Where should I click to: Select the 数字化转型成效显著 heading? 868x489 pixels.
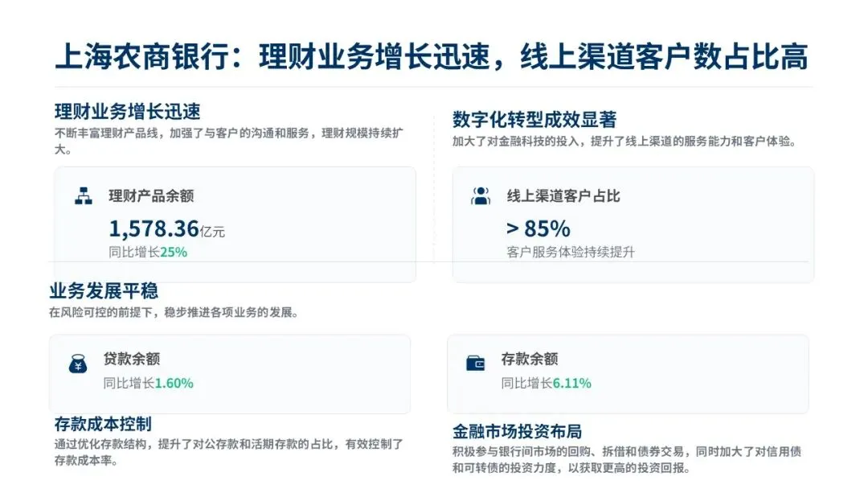point(534,120)
